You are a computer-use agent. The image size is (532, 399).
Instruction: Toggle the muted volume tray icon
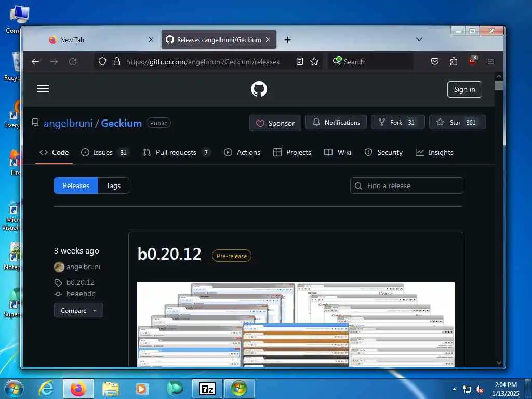coord(480,390)
